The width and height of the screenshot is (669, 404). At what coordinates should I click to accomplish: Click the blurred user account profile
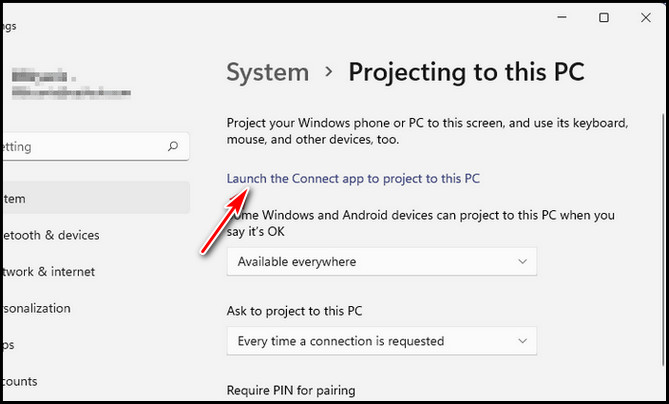71,84
